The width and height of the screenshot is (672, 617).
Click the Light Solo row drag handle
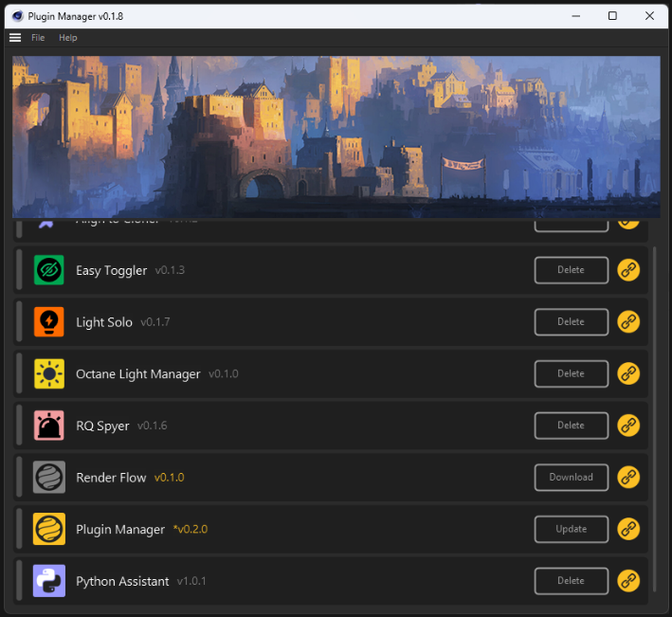point(19,322)
